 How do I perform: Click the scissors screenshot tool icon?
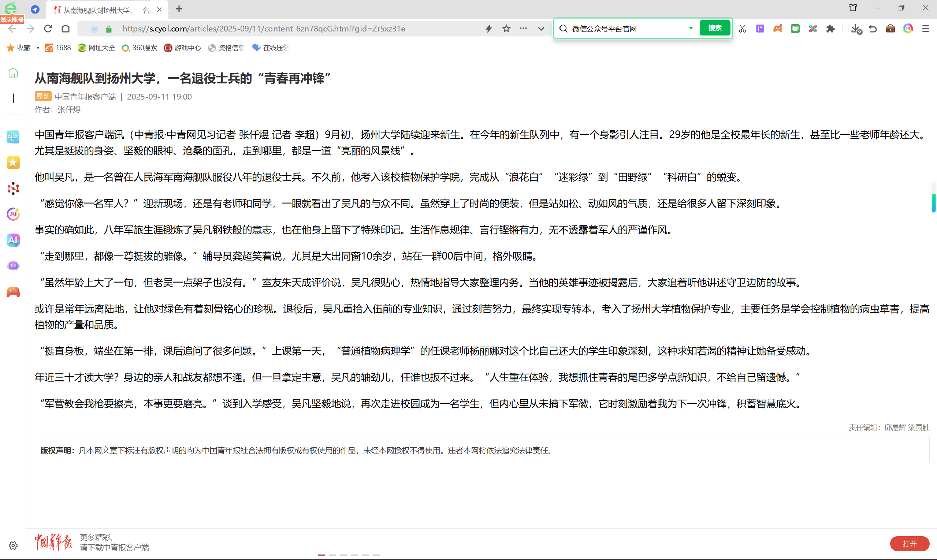[x=743, y=29]
